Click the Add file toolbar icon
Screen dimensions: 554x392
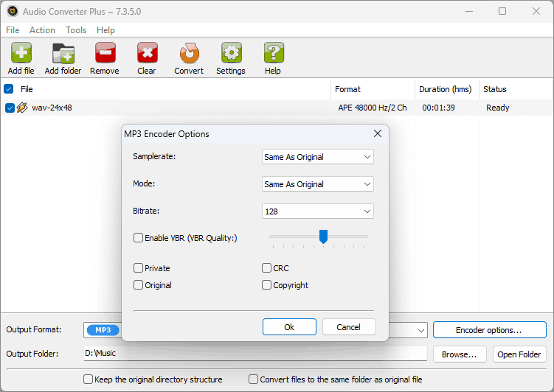point(21,53)
